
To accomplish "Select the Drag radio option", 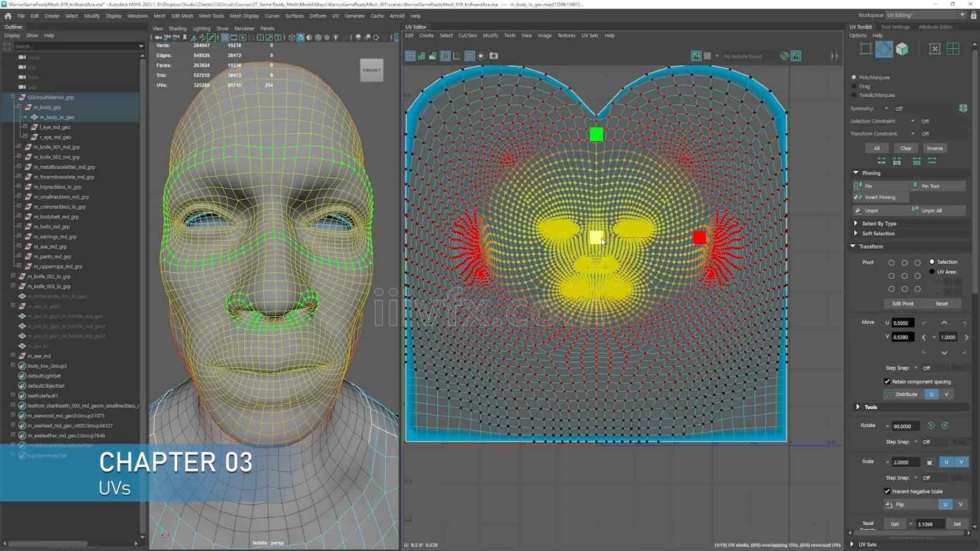I will click(854, 86).
